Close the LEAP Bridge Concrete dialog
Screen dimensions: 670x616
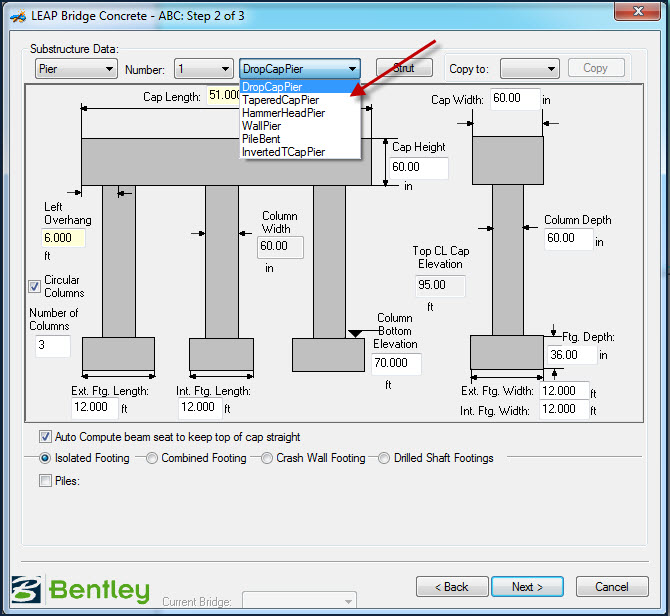click(x=637, y=11)
